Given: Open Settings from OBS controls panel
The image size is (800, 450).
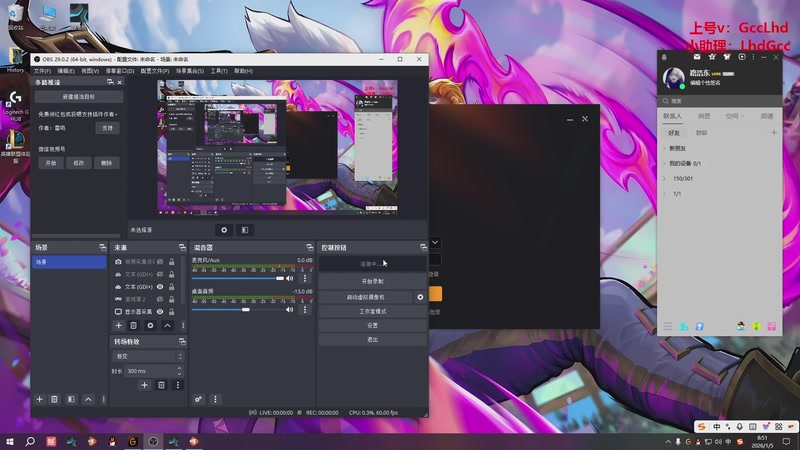Looking at the screenshot, I should click(372, 326).
